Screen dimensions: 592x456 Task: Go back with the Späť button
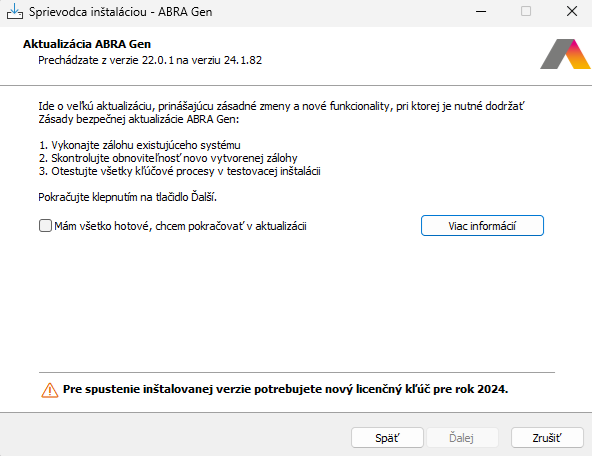tap(387, 438)
